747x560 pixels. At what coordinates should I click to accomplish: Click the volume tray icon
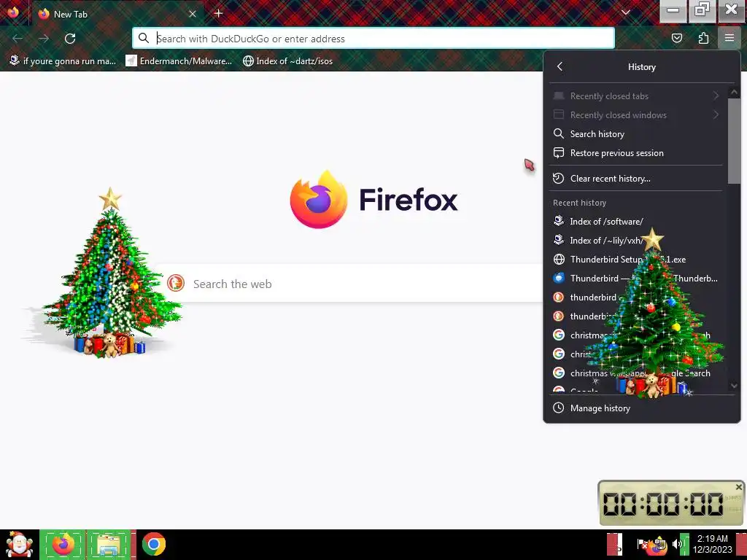[x=677, y=543]
